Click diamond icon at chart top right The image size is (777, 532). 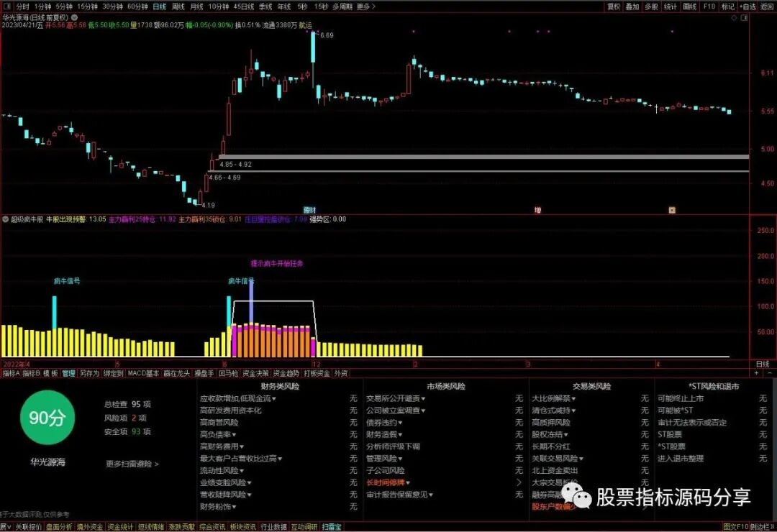(734, 18)
